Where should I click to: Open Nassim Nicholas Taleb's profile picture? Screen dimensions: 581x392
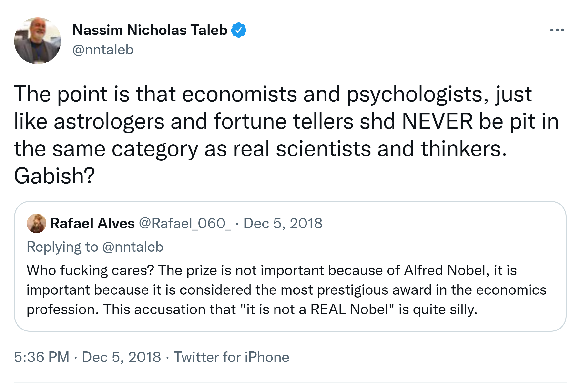(x=38, y=41)
